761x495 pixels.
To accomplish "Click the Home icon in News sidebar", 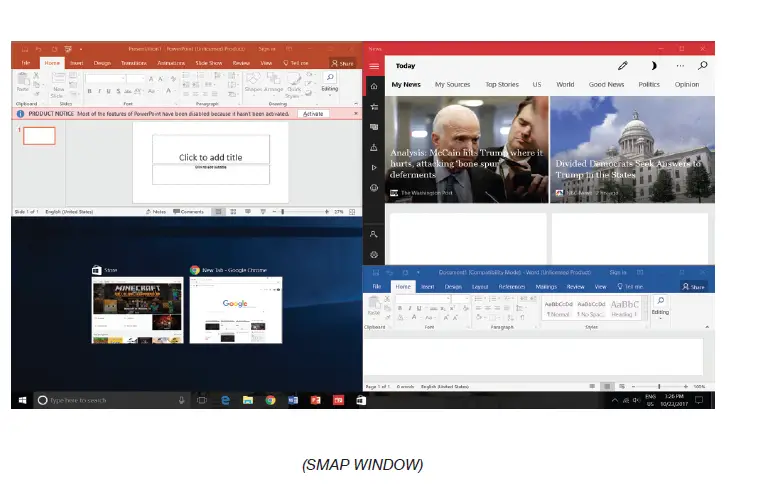I will tap(374, 86).
